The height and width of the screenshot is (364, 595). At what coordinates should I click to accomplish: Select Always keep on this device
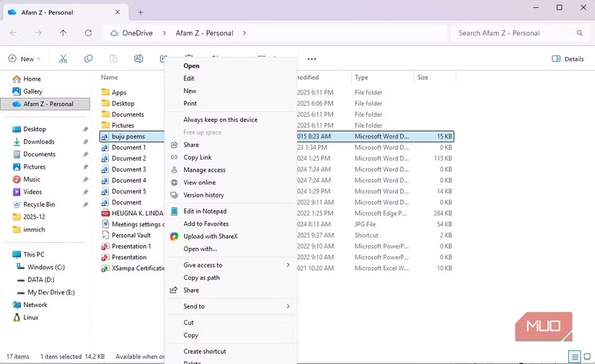220,120
